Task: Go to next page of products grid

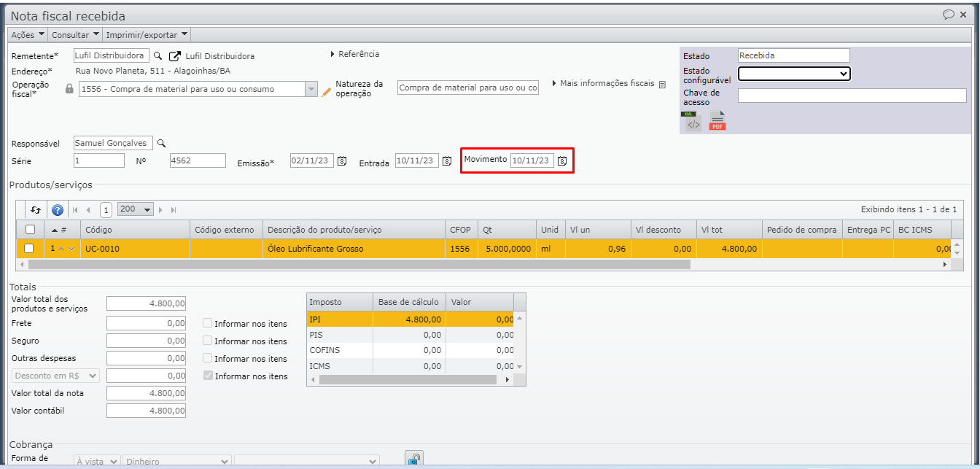Action: (x=160, y=210)
